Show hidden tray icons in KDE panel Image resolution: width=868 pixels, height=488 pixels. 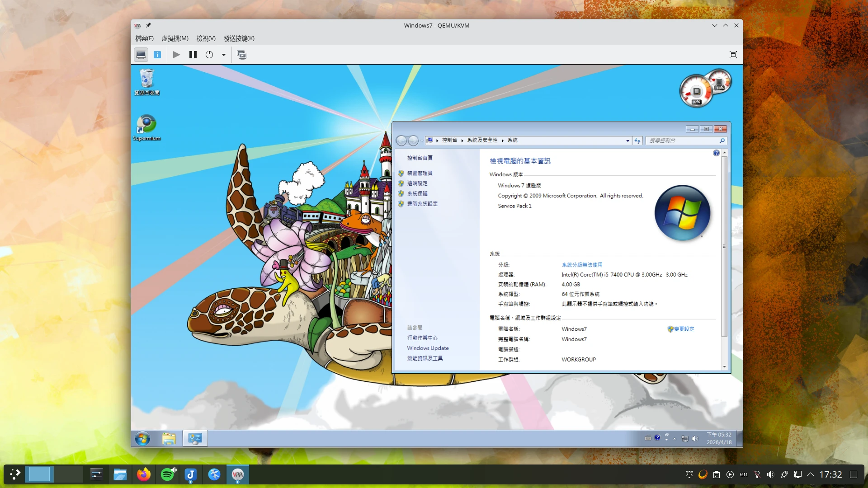click(x=811, y=474)
